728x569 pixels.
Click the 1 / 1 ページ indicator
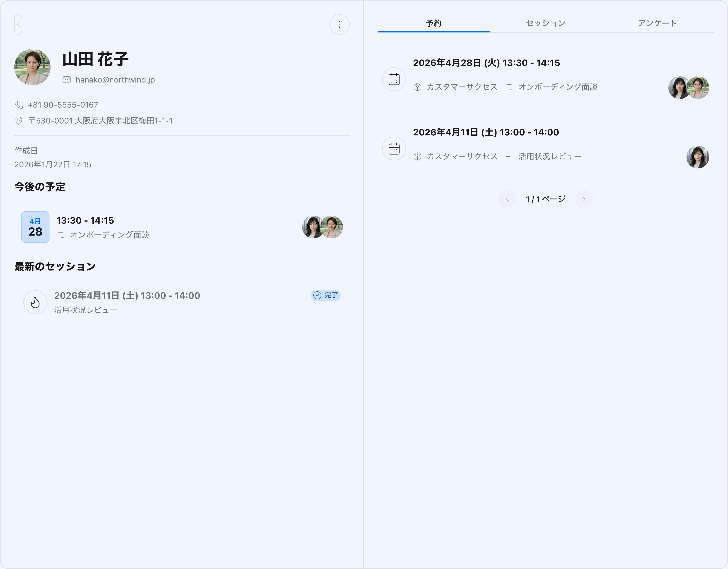click(545, 199)
